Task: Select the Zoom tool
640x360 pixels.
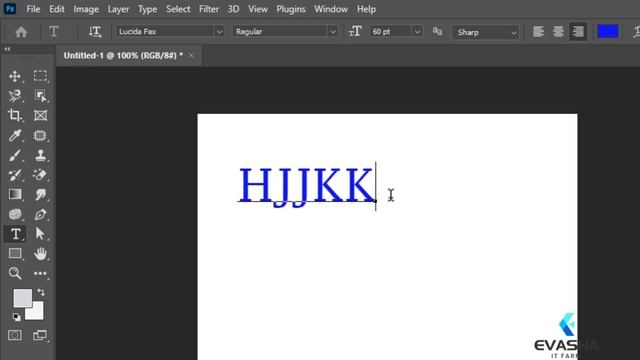Action: [x=15, y=273]
